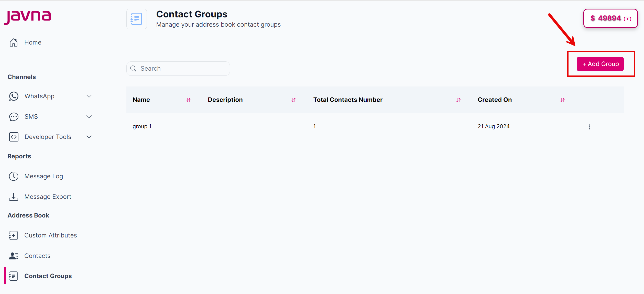Toggle sorting on the Name column
This screenshot has width=644, height=294.
(189, 100)
